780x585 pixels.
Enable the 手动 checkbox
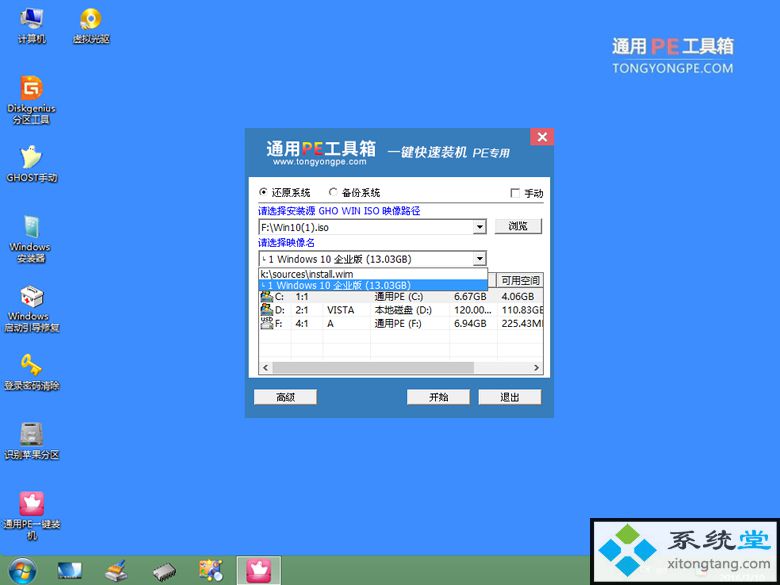(515, 193)
